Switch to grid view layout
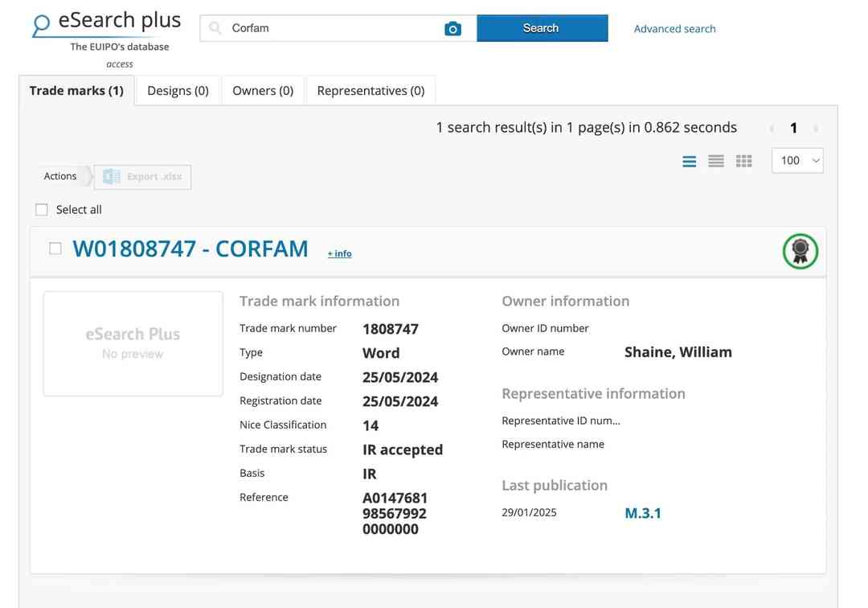The width and height of the screenshot is (868, 608). point(744,162)
